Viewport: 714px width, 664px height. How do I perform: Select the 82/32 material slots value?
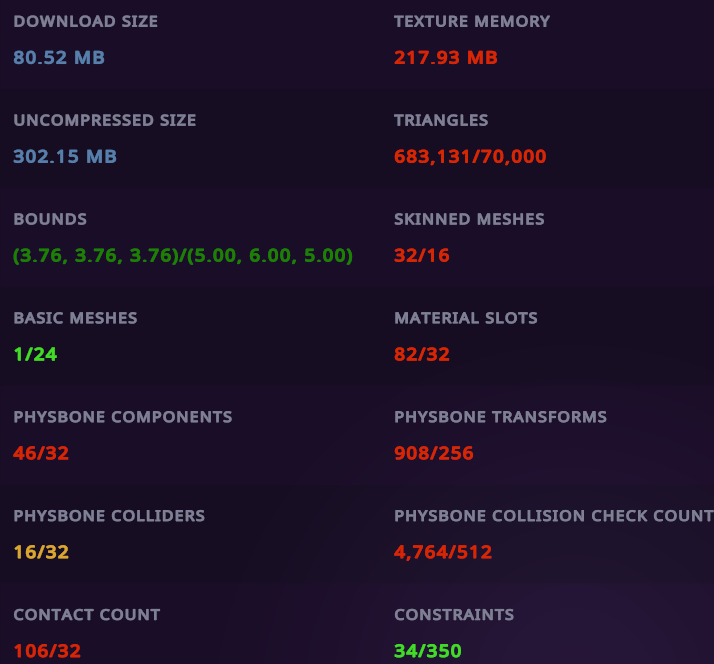tap(422, 355)
